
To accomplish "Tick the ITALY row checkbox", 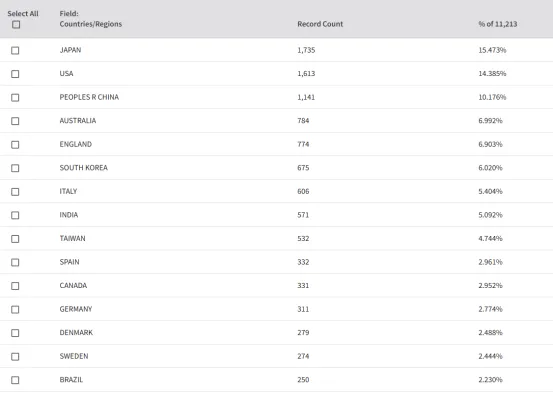I will (x=15, y=192).
